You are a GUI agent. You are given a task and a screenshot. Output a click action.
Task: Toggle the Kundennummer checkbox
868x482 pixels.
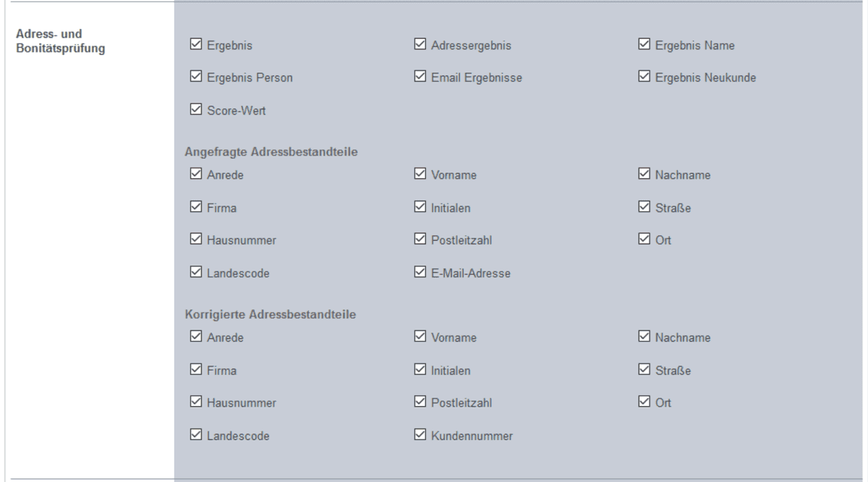coord(420,436)
